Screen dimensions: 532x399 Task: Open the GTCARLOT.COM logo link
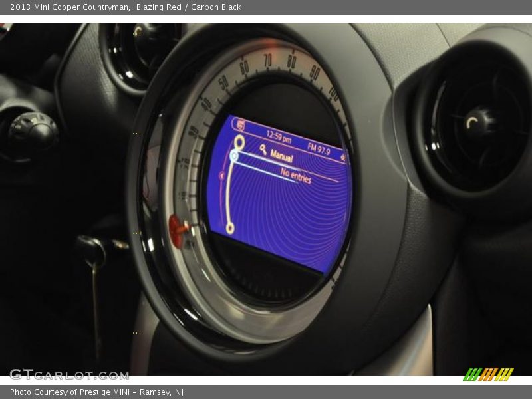point(69,374)
